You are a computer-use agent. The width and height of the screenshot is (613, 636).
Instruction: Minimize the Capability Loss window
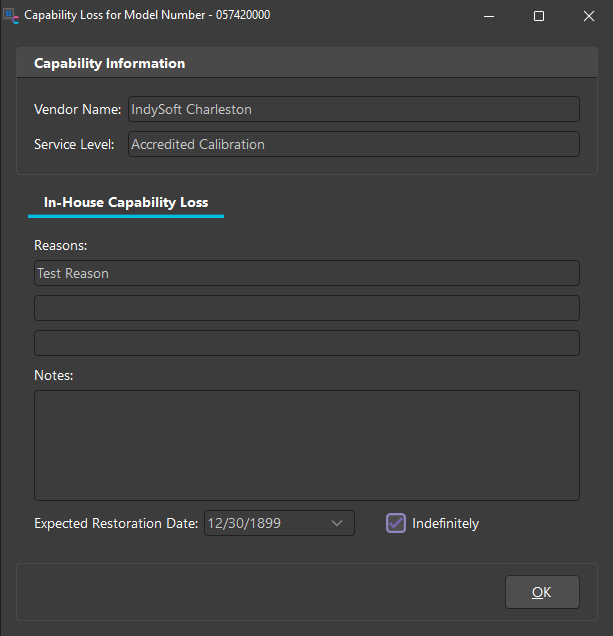click(491, 16)
